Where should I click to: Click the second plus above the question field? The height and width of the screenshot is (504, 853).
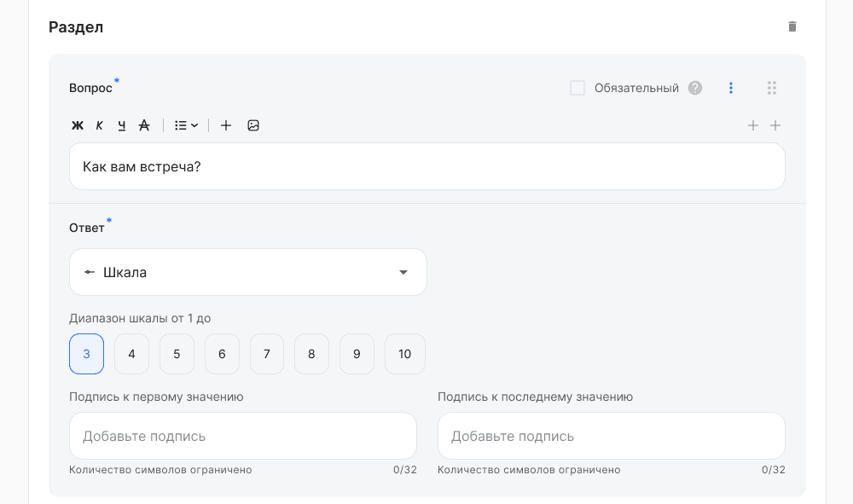[x=775, y=125]
